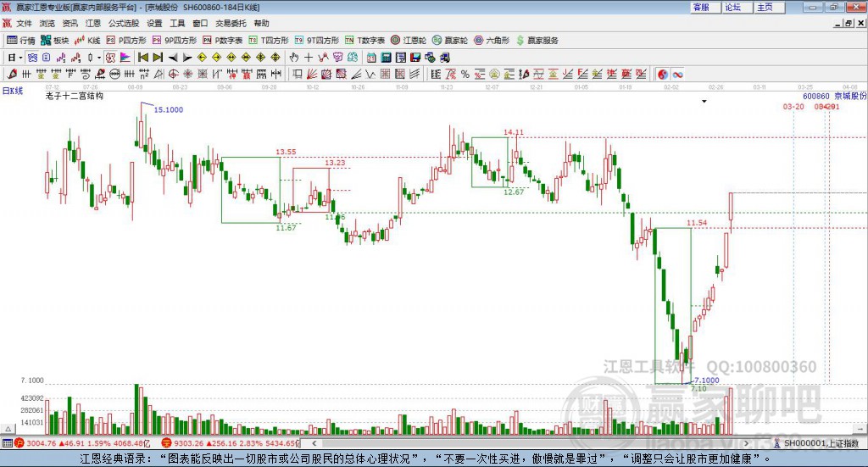868x467 pixels.
Task: Click the 日K线 period label
Action: pyautogui.click(x=13, y=91)
